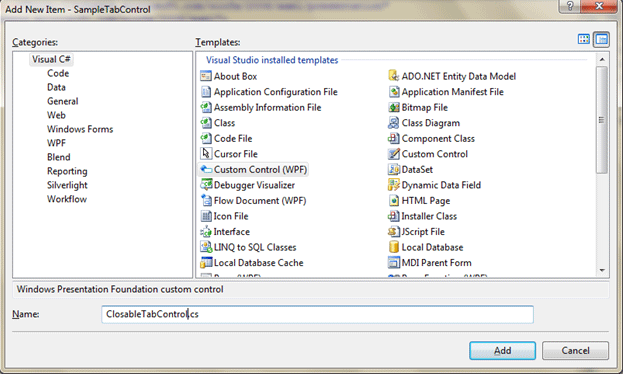
Task: Pick the DataSet template icon
Action: [394, 169]
